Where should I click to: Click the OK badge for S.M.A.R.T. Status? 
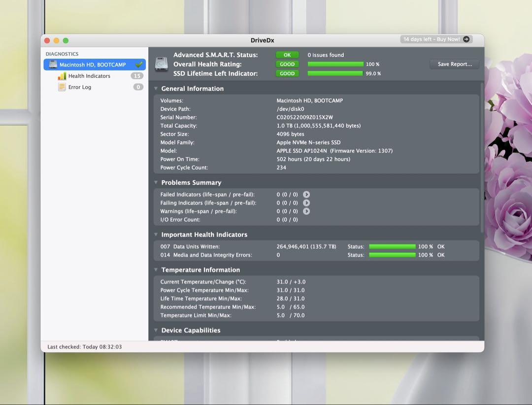[287, 55]
